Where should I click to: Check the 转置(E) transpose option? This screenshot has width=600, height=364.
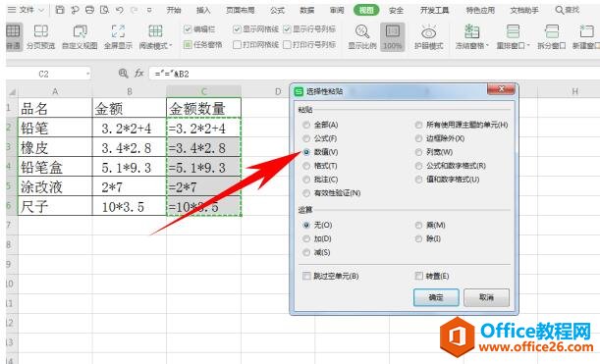tap(419, 276)
